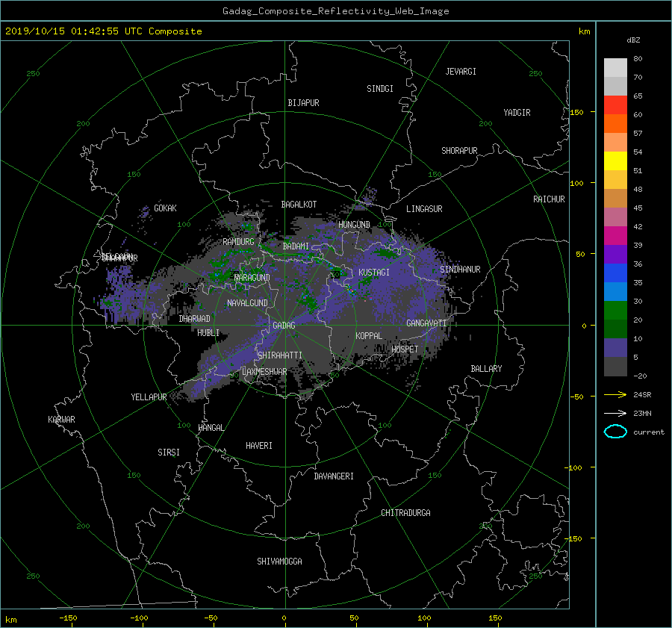Click the RAMDURG city label
672x628 pixels.
point(238,242)
